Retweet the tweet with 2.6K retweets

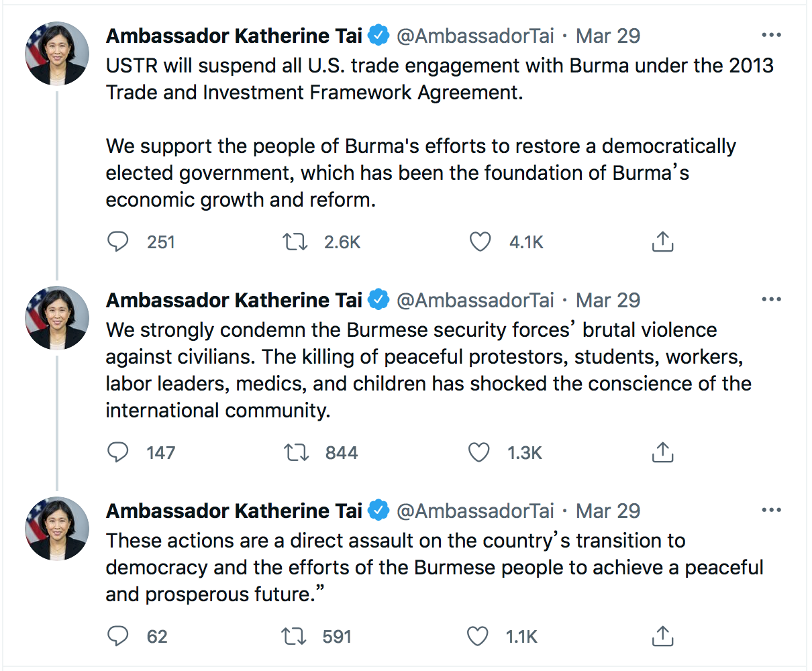295,242
